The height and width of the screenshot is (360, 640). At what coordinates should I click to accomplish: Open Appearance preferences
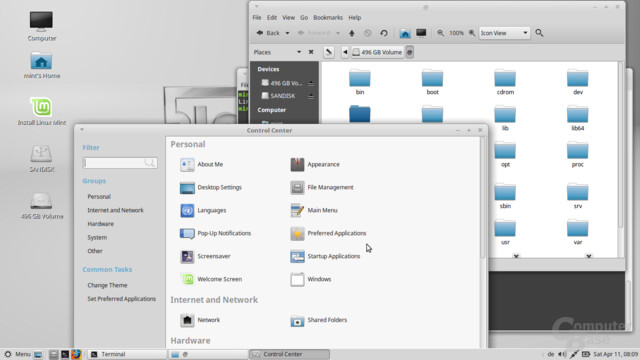[315, 164]
